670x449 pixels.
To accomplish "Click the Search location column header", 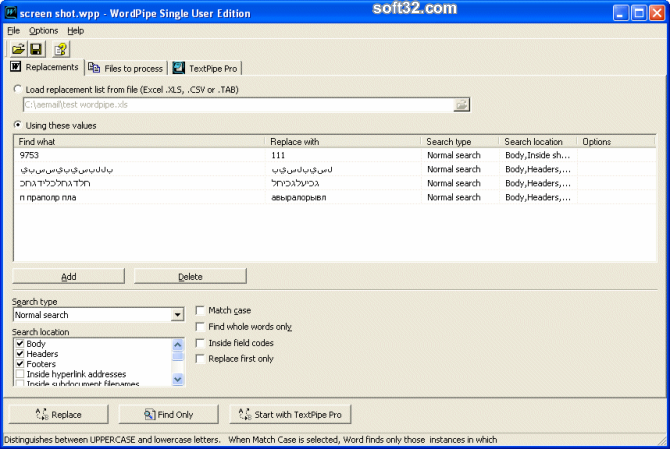I will pyautogui.click(x=538, y=141).
